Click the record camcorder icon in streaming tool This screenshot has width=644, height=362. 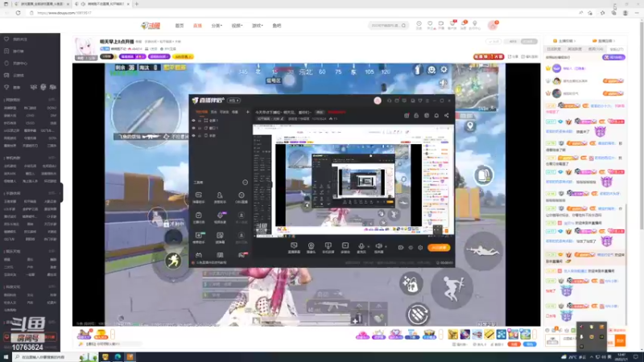(x=400, y=248)
